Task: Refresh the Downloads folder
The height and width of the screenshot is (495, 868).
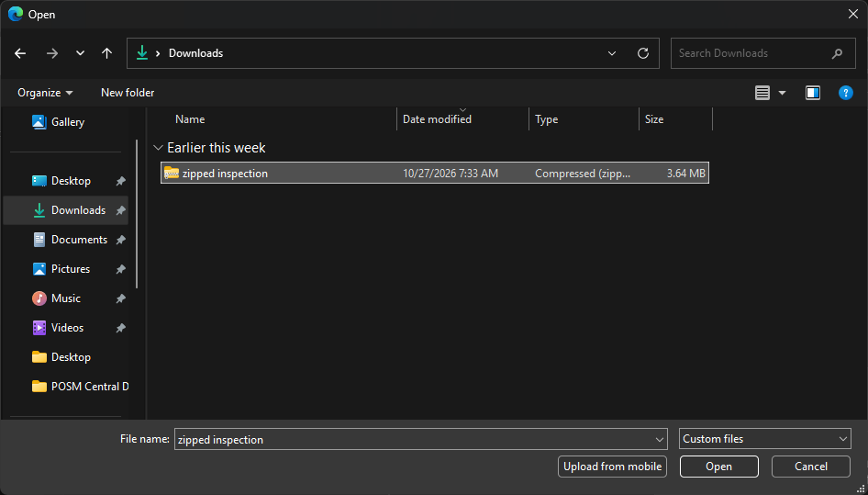Action: pos(642,53)
